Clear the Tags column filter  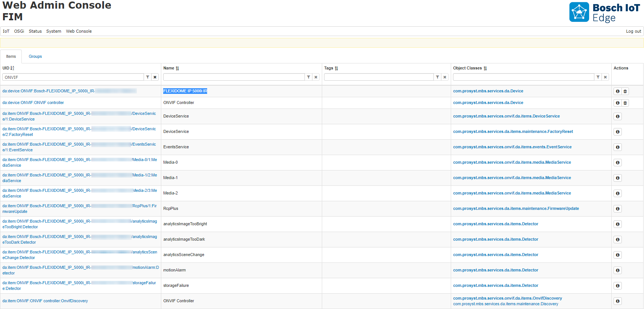pos(445,77)
